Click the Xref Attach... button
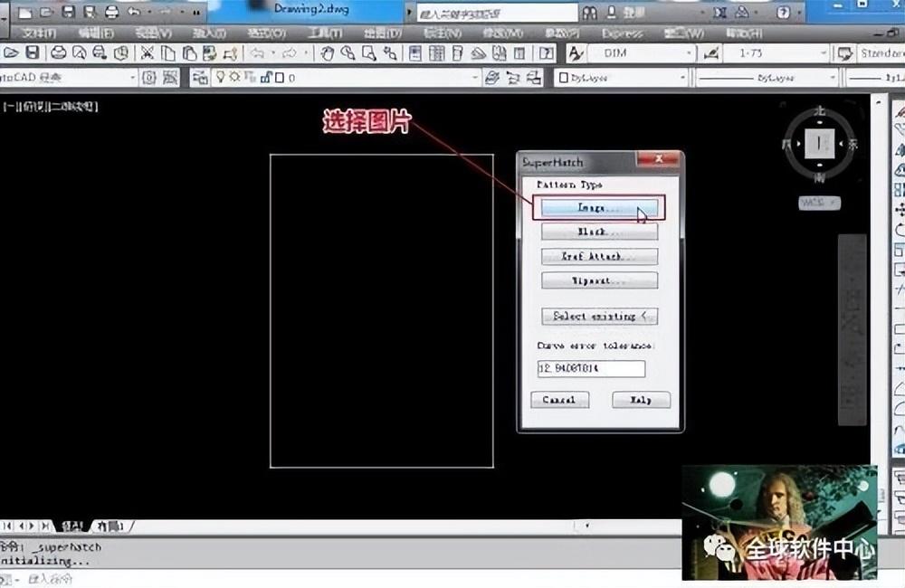 (x=599, y=256)
